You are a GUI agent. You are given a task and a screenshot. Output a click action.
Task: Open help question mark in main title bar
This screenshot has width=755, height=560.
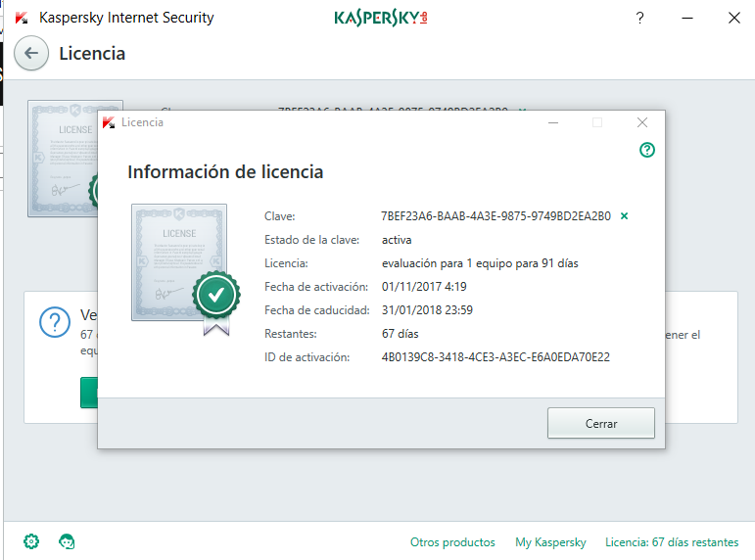pyautogui.click(x=639, y=18)
